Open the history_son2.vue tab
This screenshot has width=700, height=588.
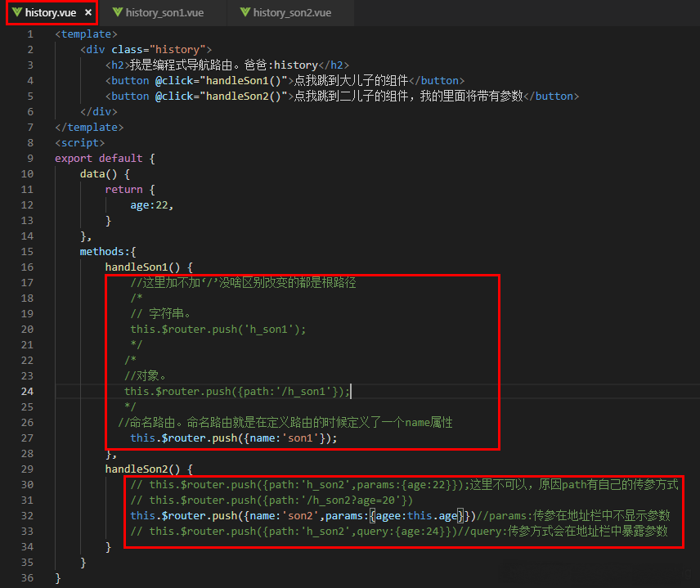(x=292, y=12)
